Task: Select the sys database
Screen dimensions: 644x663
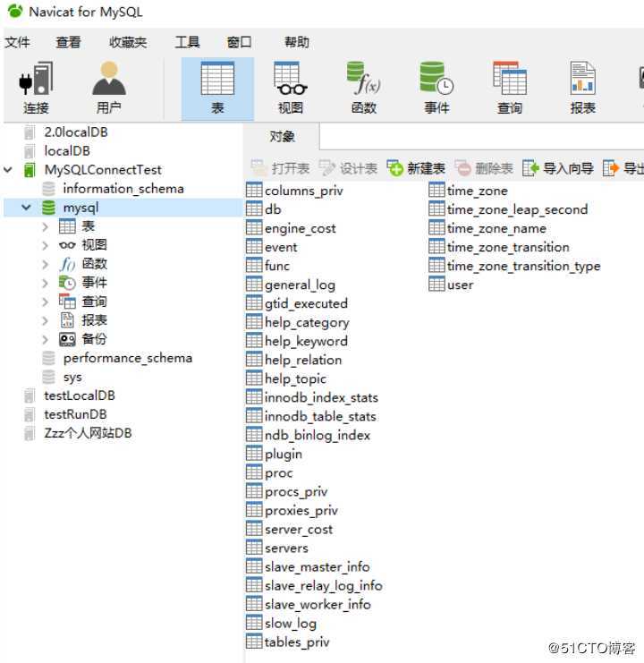Action: click(72, 378)
